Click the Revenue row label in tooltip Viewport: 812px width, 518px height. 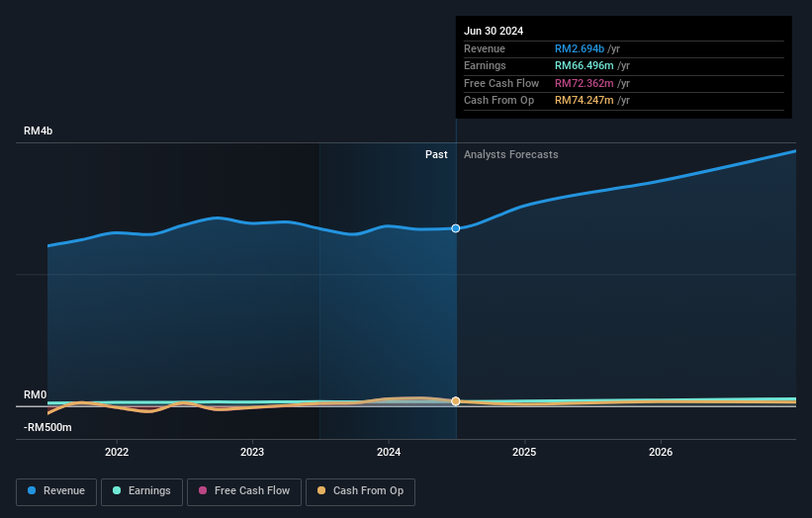485,48
